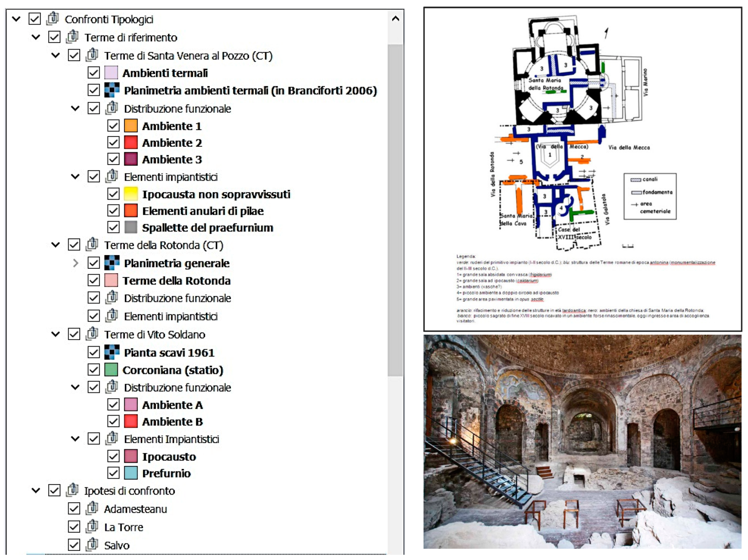Click the yellow Ipocausta non sopravvissuti swatch
Viewport: 748px width, 560px height.
(x=131, y=194)
